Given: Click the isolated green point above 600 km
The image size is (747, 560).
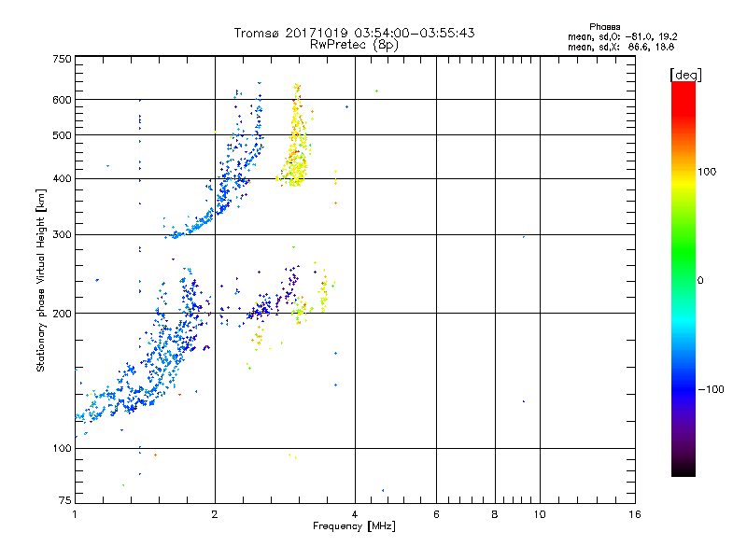Looking at the screenshot, I should pos(377,91).
